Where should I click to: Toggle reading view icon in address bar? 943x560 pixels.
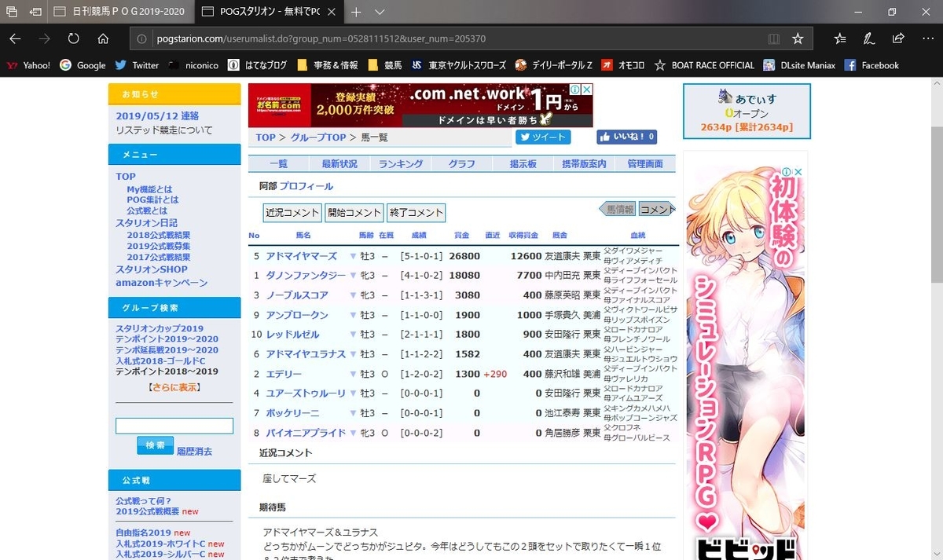(x=773, y=38)
